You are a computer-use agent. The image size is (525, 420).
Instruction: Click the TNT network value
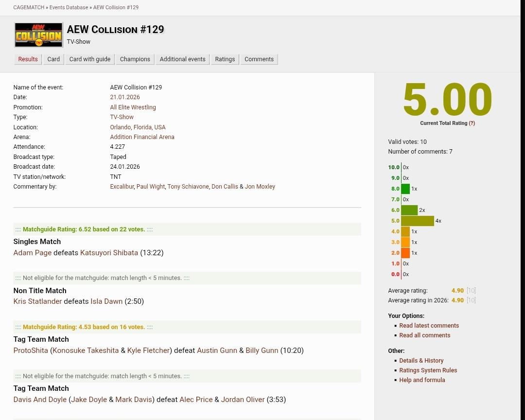pos(116,176)
